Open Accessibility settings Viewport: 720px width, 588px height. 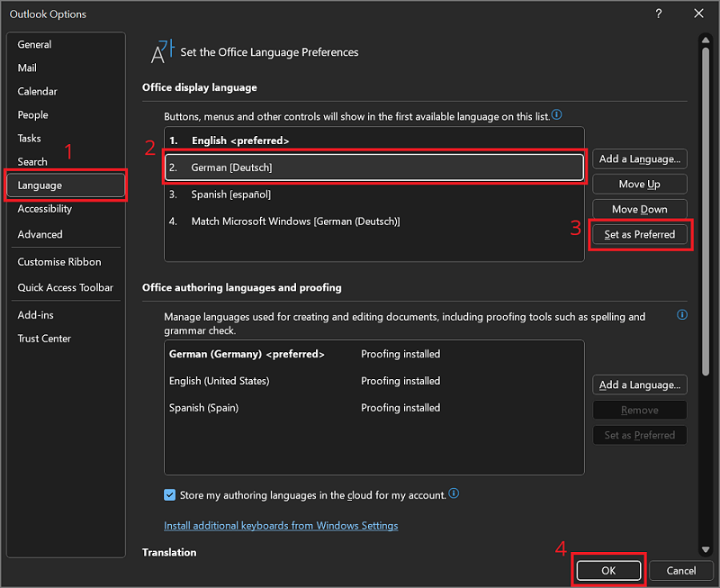pyautogui.click(x=66, y=209)
